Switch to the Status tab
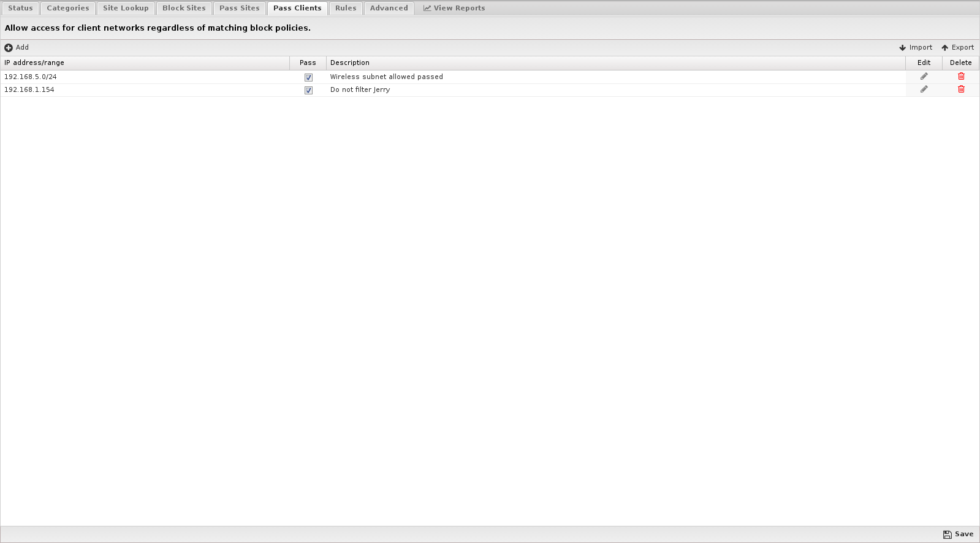The height and width of the screenshot is (543, 980). coord(20,8)
